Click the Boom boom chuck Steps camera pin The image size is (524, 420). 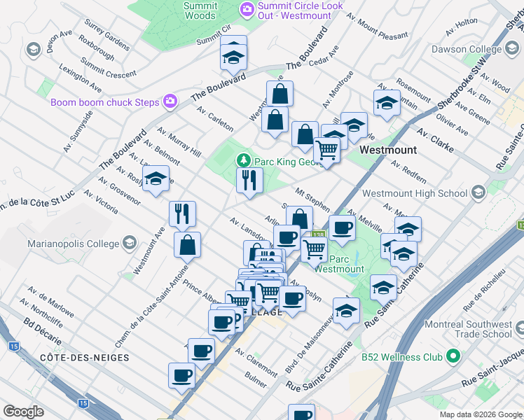tap(170, 101)
